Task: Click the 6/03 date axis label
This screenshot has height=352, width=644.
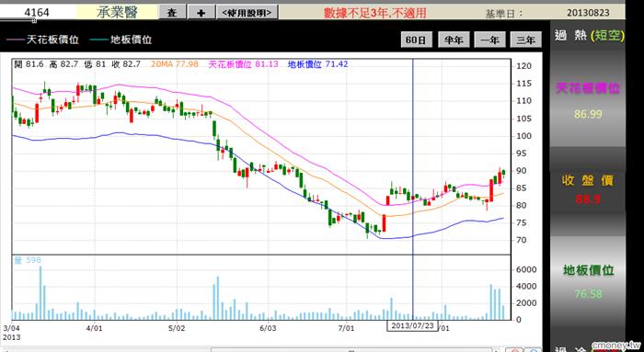Action: click(x=268, y=328)
